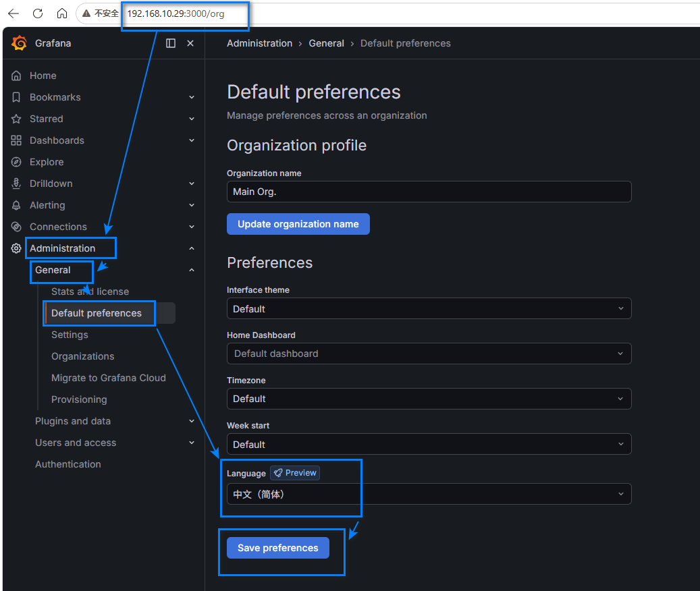Click the Dashboards grid icon
Viewport: 700px width, 591px height.
pyautogui.click(x=16, y=140)
